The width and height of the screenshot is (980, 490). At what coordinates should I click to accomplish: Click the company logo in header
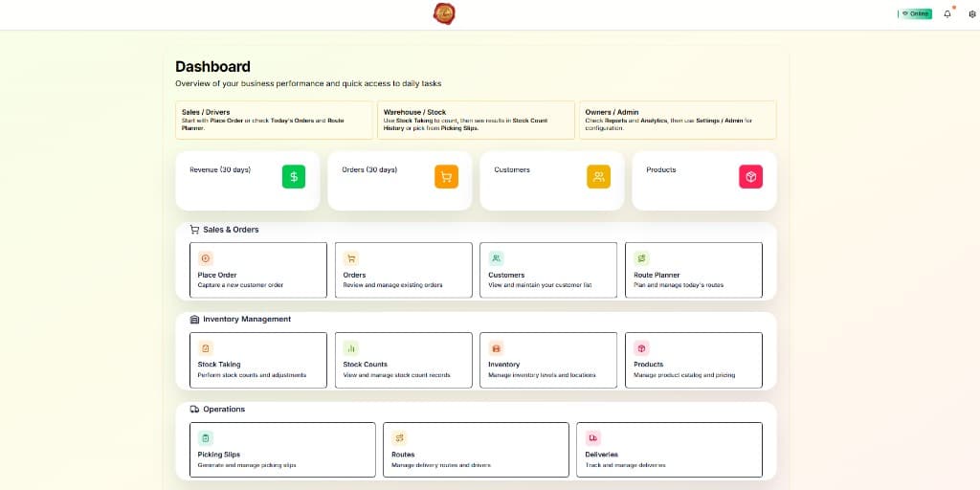[444, 13]
